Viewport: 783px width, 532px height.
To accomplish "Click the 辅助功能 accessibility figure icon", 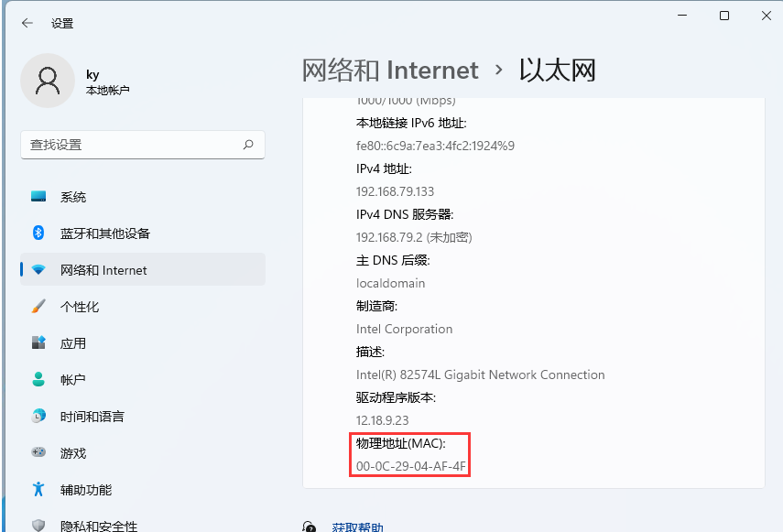I will [x=38, y=489].
